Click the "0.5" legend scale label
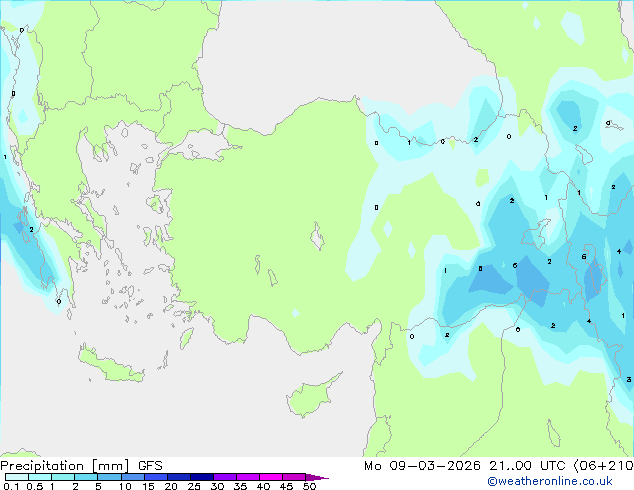This screenshot has width=634, height=490. 34,486
